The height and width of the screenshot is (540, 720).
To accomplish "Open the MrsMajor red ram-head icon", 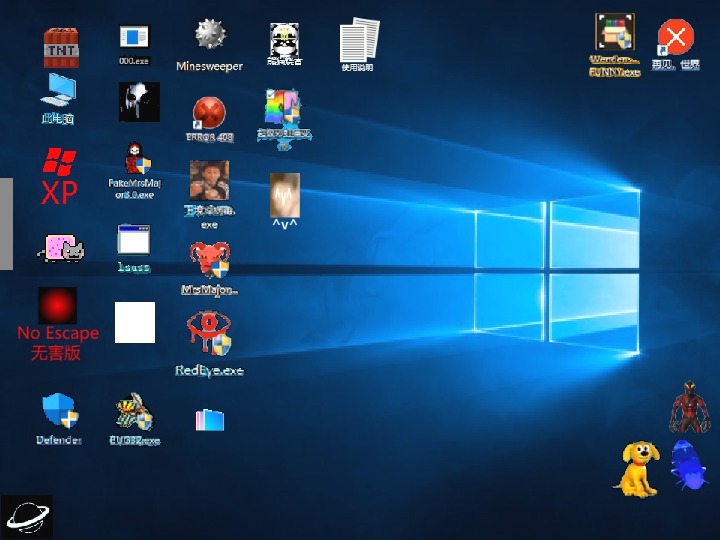I will point(209,269).
